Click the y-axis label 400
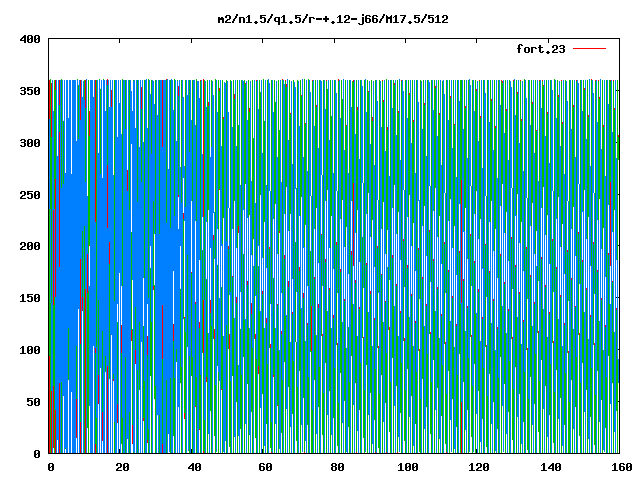 pos(30,39)
